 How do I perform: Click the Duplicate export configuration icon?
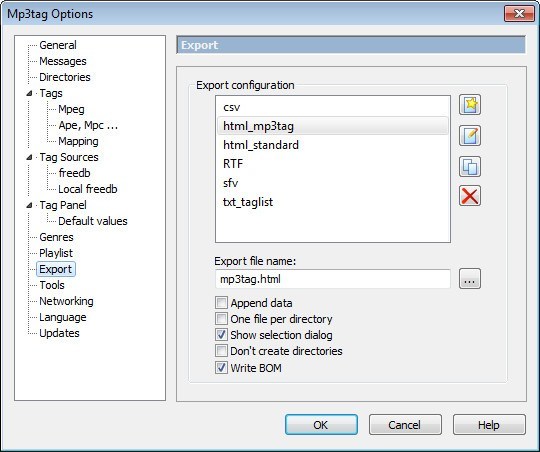(470, 166)
